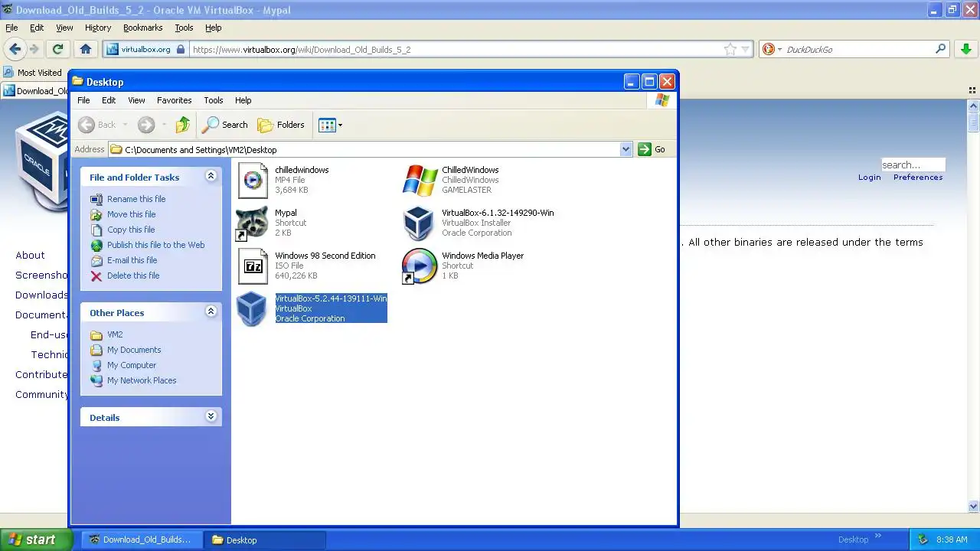The image size is (980, 551).
Task: Open My Documents under Other Places
Action: (134, 350)
